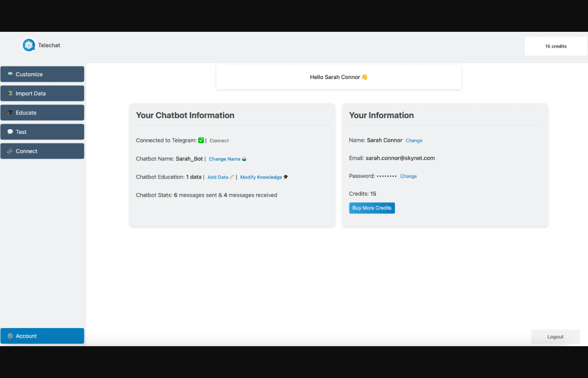Click the waving hand emoji in greeting

364,77
